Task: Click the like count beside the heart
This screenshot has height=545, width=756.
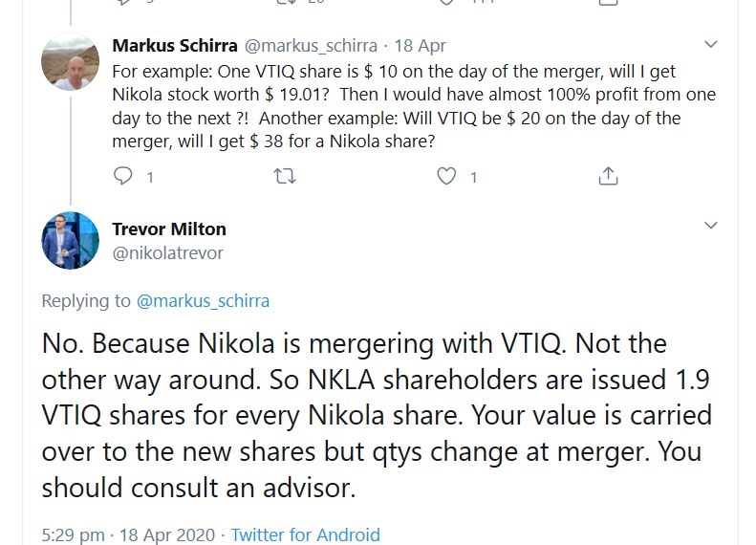Action: coord(473,177)
